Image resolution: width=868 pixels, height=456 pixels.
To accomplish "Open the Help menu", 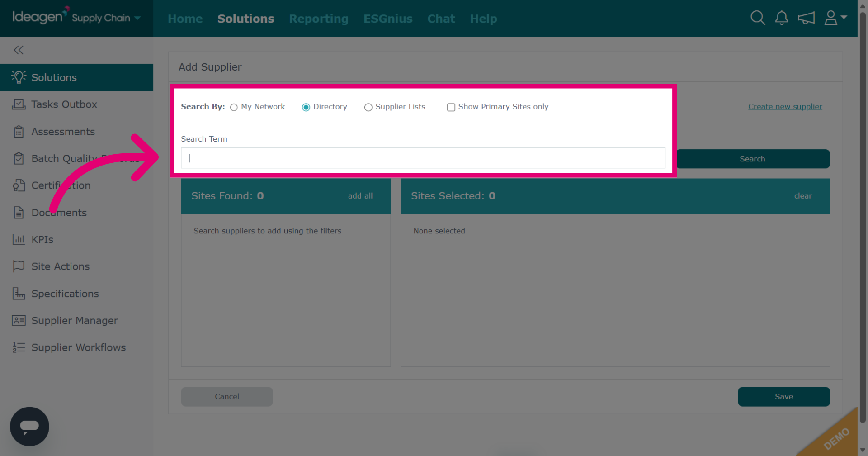I will pyautogui.click(x=484, y=19).
